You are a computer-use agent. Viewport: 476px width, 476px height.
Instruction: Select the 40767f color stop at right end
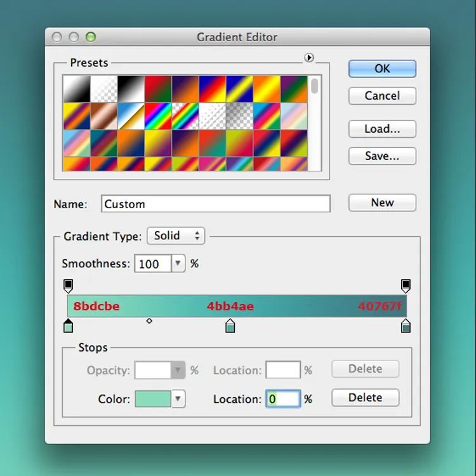(x=406, y=326)
